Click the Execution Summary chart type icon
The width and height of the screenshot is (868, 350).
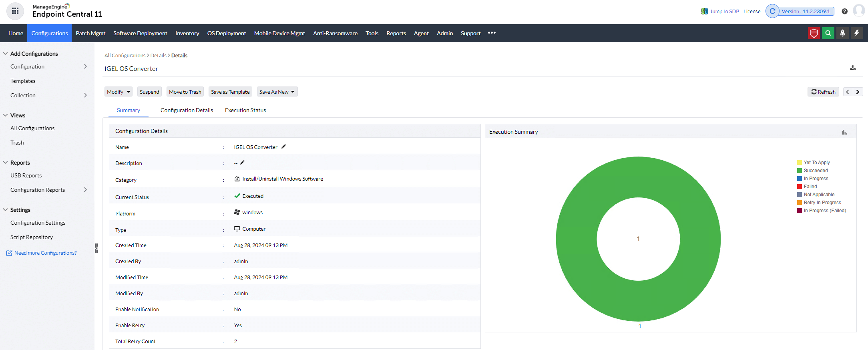pyautogui.click(x=844, y=132)
